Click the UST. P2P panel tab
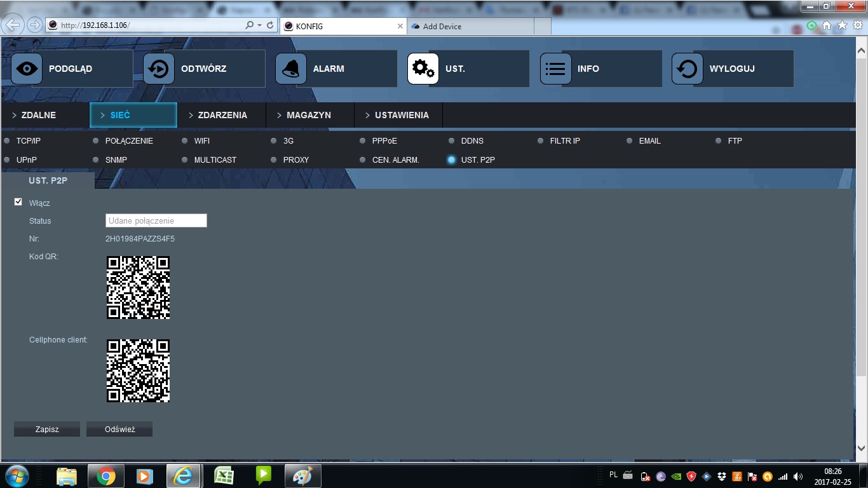This screenshot has height=488, width=868. (48, 180)
